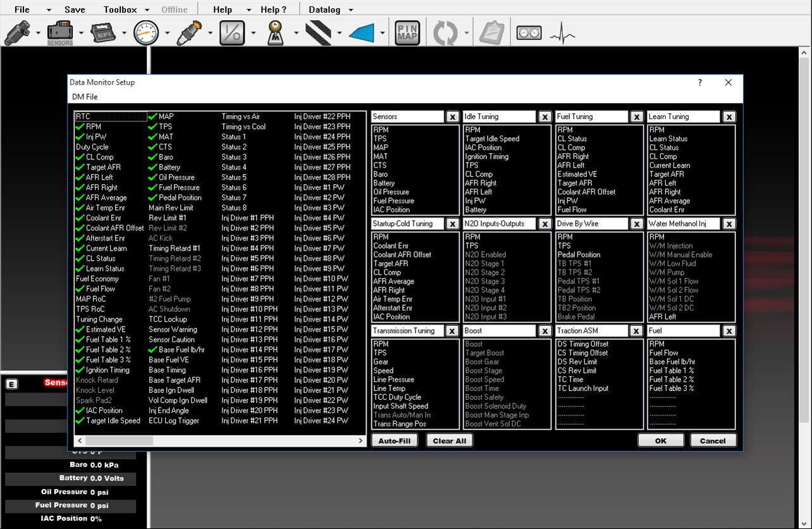
Task: Remove the Idle Tuning group with X
Action: pos(544,117)
